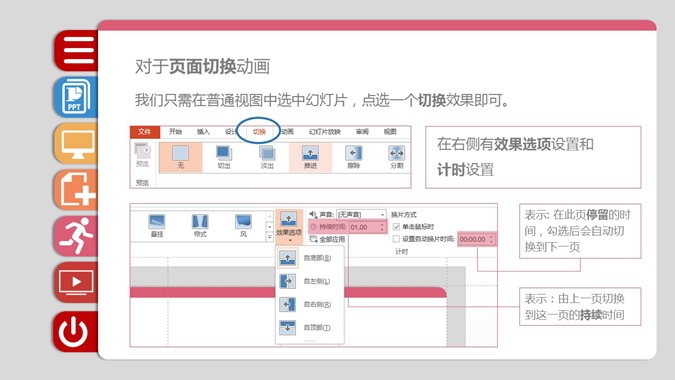Click the new slide plus sidebar icon
Image resolution: width=675 pixels, height=380 pixels.
click(77, 190)
